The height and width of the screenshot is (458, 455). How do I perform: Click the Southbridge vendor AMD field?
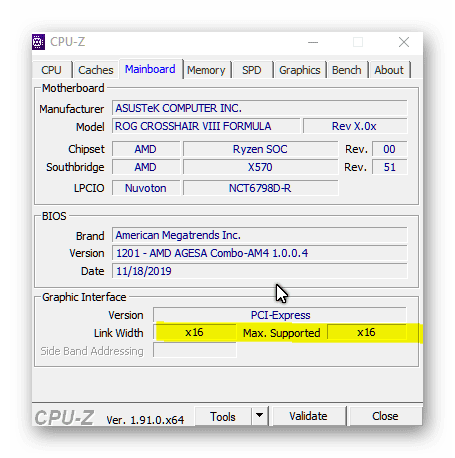tap(146, 167)
